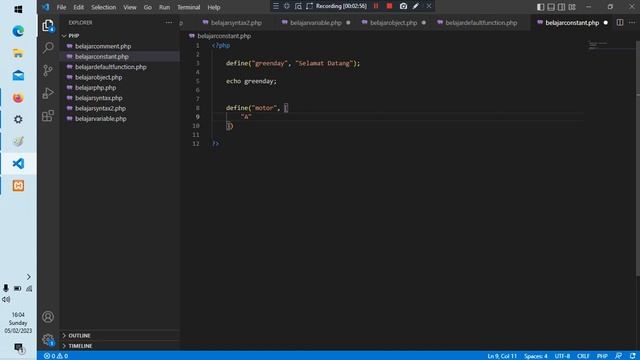Split the editor to the right
Viewport: 640px width, 360px height.
pos(620,23)
